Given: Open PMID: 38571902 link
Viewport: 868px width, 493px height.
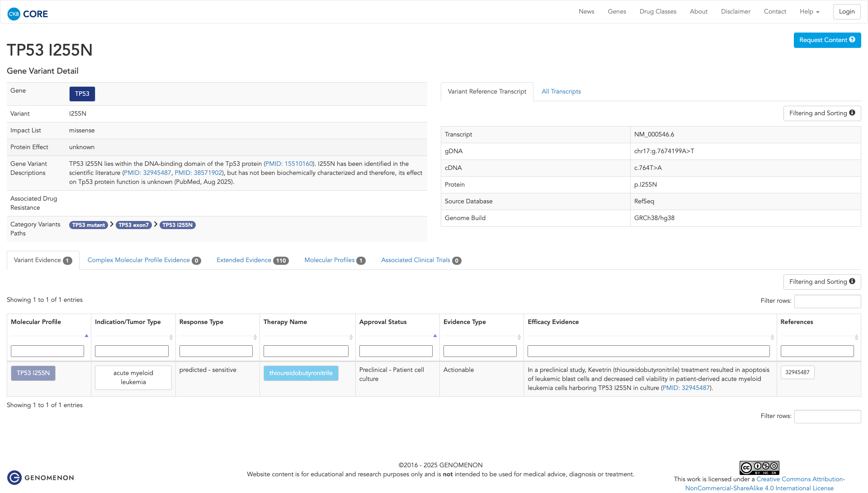Looking at the screenshot, I should pos(198,173).
